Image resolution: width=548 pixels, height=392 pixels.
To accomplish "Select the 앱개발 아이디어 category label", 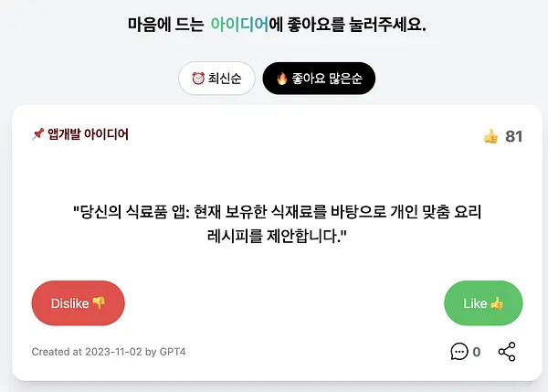I will coord(88,134).
